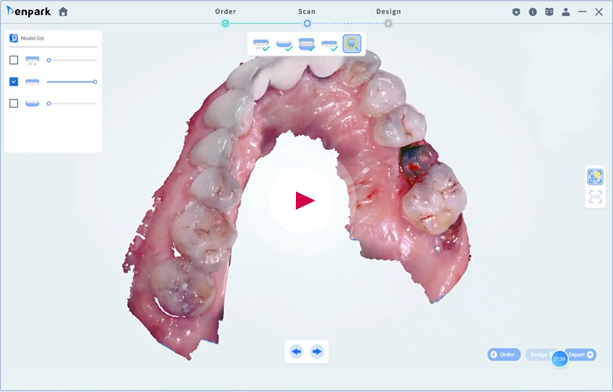The image size is (613, 392).
Task: Click the blue 27:39 timer bubble
Action: tap(559, 359)
